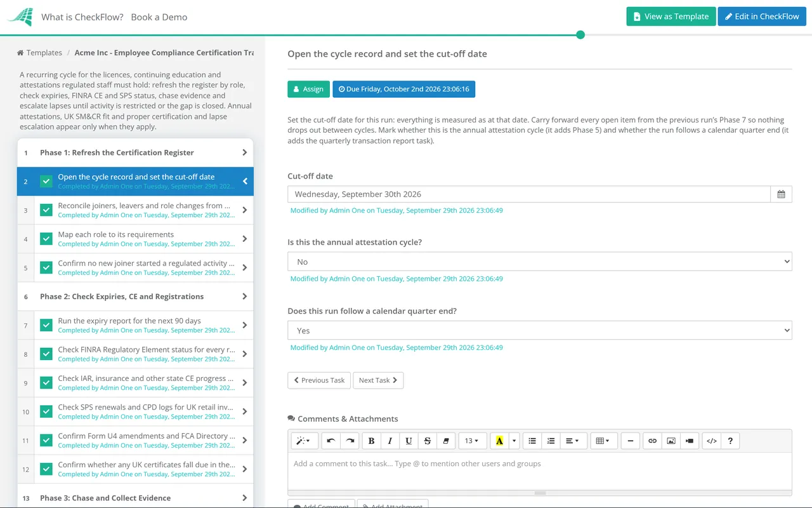
Task: Uncheck 'Reconcile joiners, leavers' task checkbox
Action: coord(46,210)
